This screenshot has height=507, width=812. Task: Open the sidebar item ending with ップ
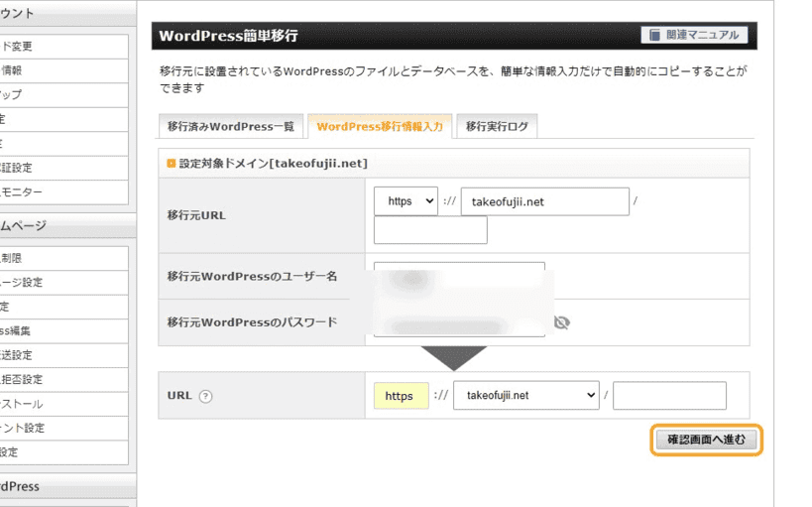click(64, 95)
